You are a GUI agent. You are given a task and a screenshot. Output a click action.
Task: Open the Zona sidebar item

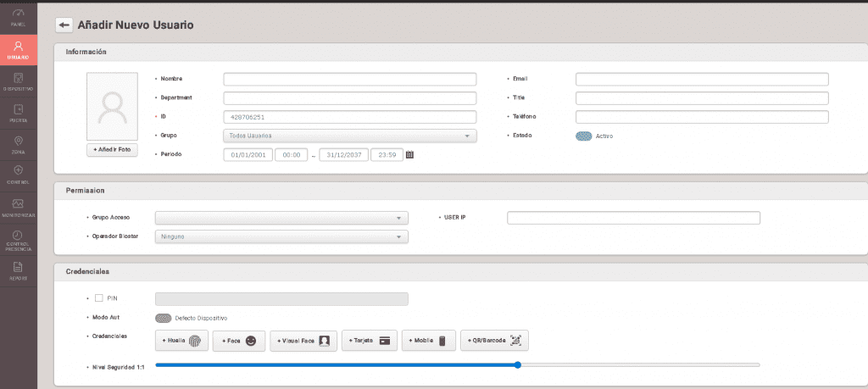point(18,145)
